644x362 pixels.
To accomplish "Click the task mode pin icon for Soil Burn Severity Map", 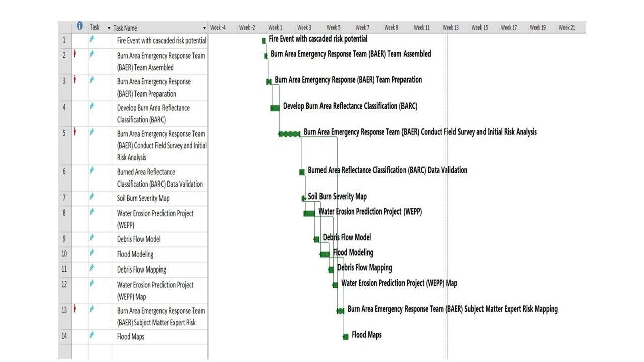I will point(92,196).
